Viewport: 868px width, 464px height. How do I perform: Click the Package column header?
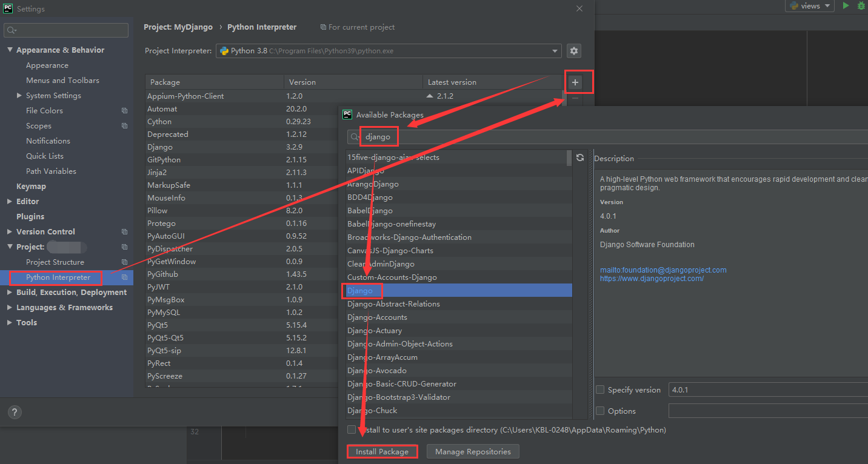tap(215, 82)
